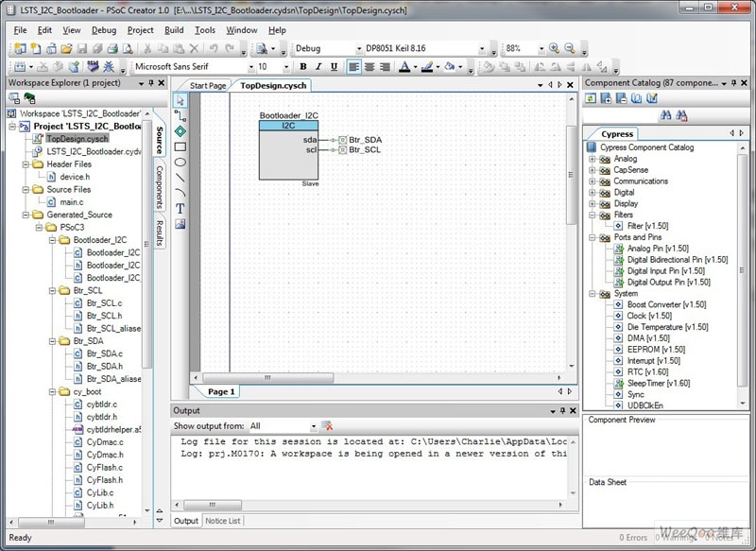Image resolution: width=756 pixels, height=551 pixels.
Task: Click the Zoom Out magnifier icon
Action: pos(570,48)
